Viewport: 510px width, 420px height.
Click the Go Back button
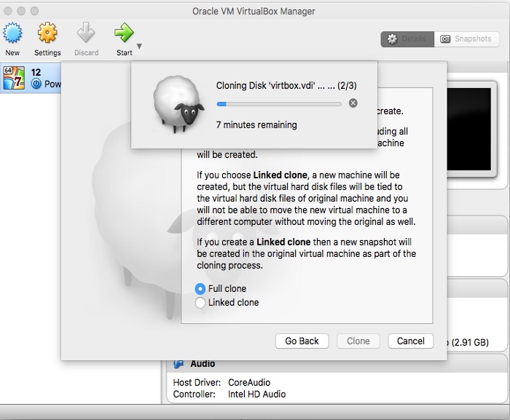tap(302, 341)
